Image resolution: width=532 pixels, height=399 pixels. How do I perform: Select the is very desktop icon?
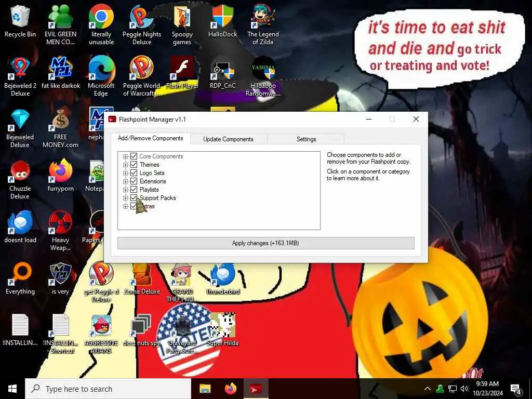[x=60, y=279]
